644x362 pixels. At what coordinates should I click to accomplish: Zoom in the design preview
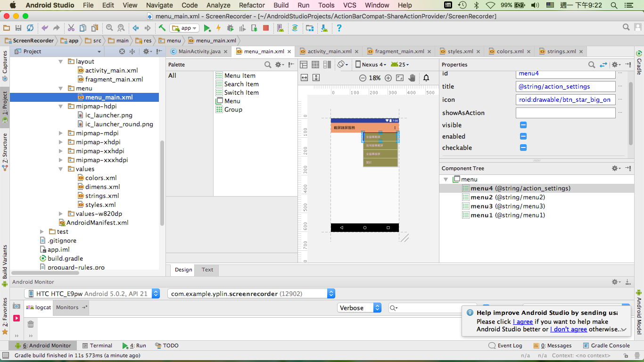(388, 78)
